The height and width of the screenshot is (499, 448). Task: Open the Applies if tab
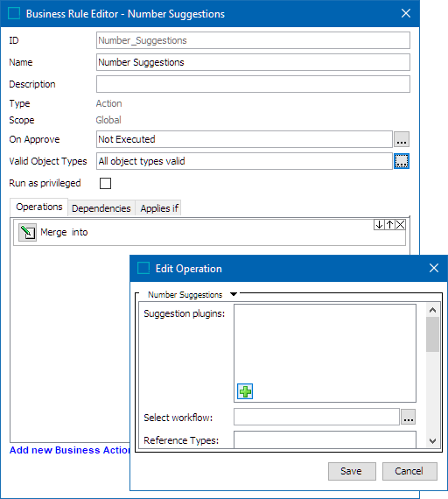[x=158, y=208]
